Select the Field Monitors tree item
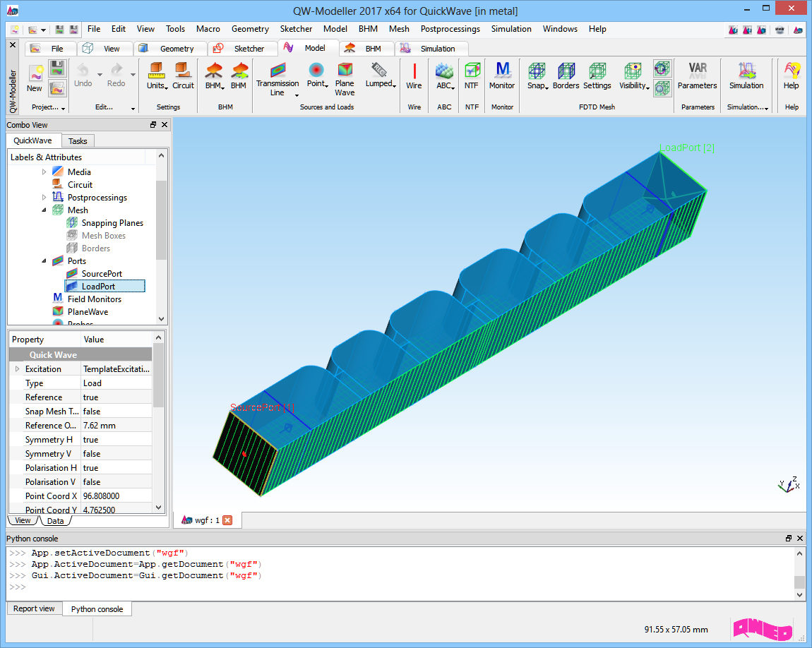 pos(87,299)
